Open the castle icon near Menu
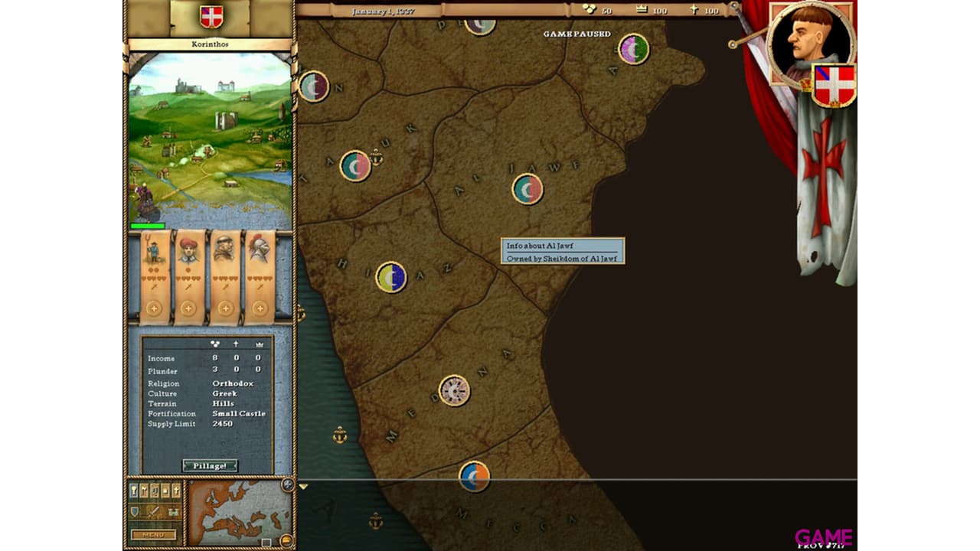The height and width of the screenshot is (551, 980). [173, 511]
